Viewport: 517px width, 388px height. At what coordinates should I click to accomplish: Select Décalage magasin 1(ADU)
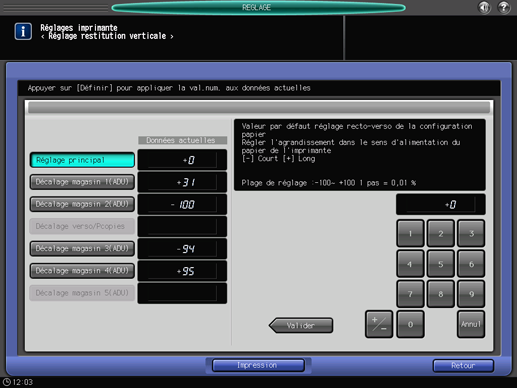82,182
